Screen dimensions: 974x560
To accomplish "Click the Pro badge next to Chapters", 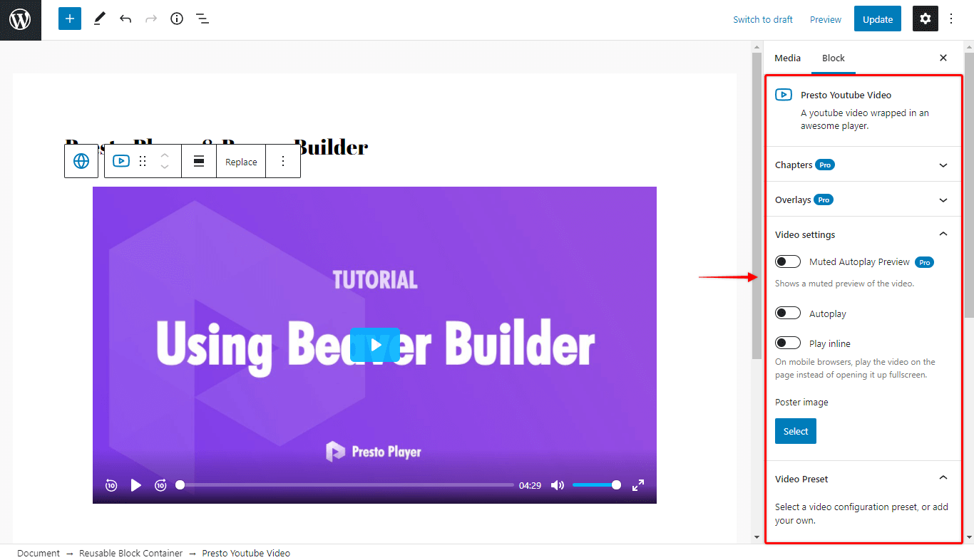I will click(x=825, y=165).
